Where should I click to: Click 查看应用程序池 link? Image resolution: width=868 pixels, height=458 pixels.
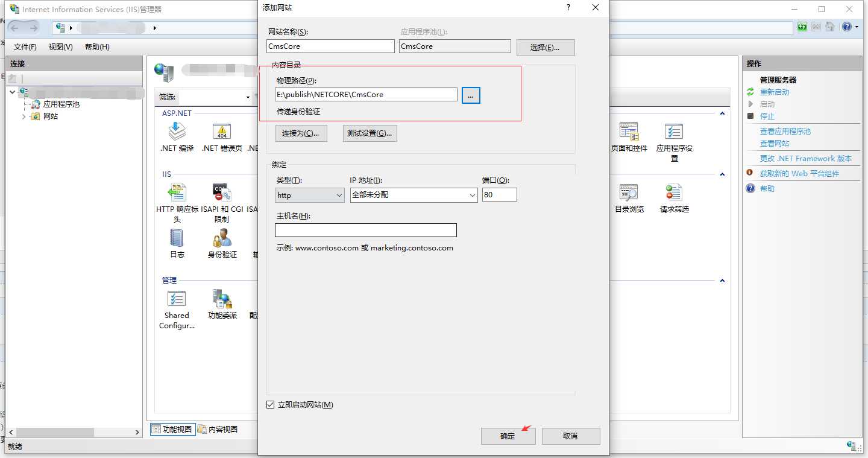tap(785, 131)
